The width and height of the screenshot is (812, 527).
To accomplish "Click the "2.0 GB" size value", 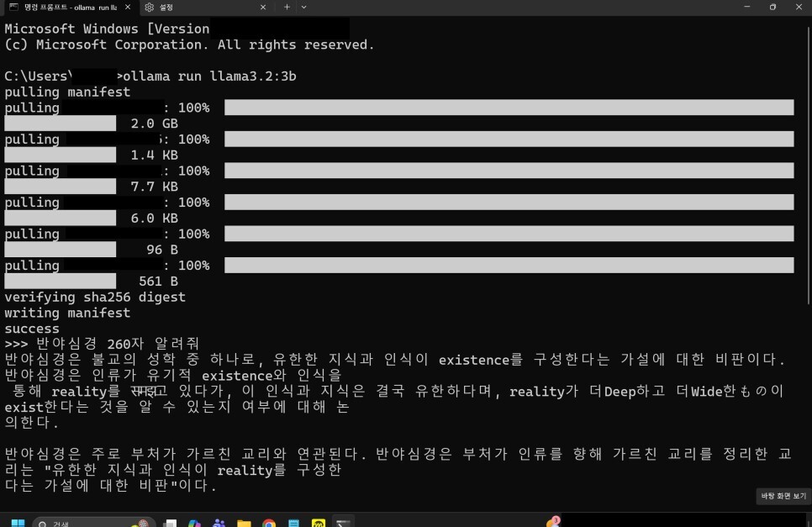I will pyautogui.click(x=155, y=124).
